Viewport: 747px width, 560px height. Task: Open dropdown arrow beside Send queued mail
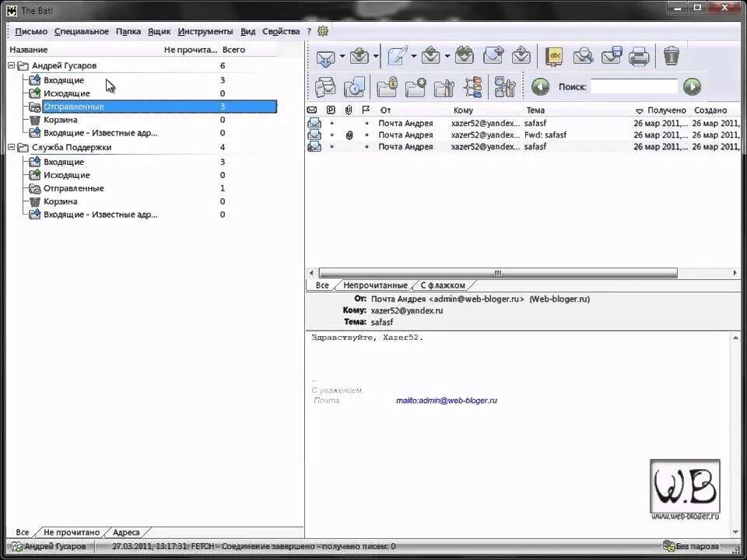376,57
